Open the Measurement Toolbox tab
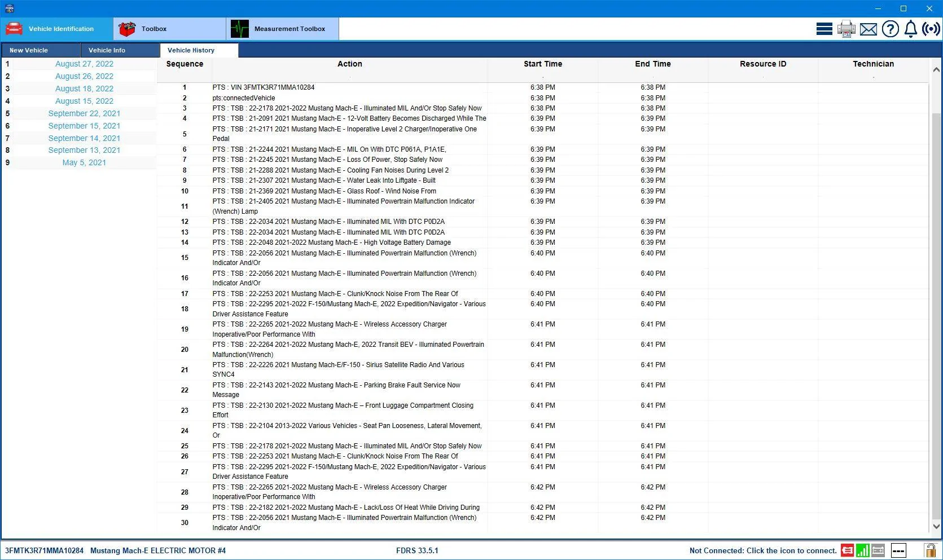Image resolution: width=943 pixels, height=560 pixels. [x=282, y=29]
